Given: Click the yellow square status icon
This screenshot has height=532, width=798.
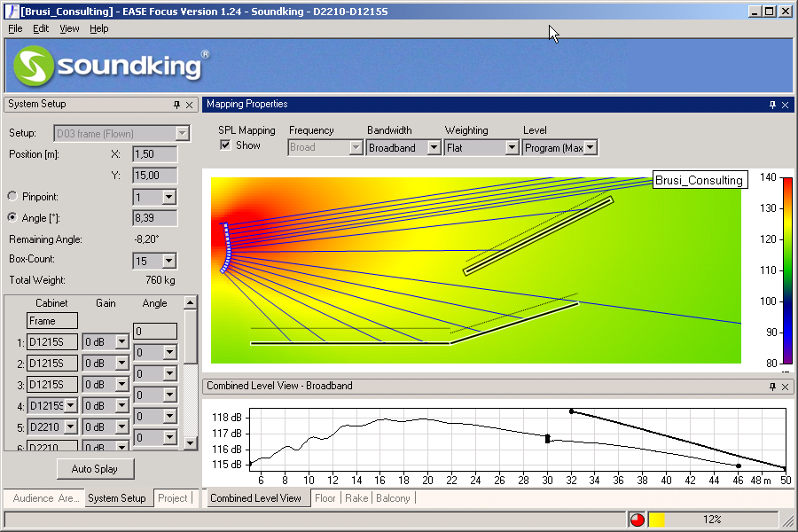Looking at the screenshot, I should (x=657, y=520).
